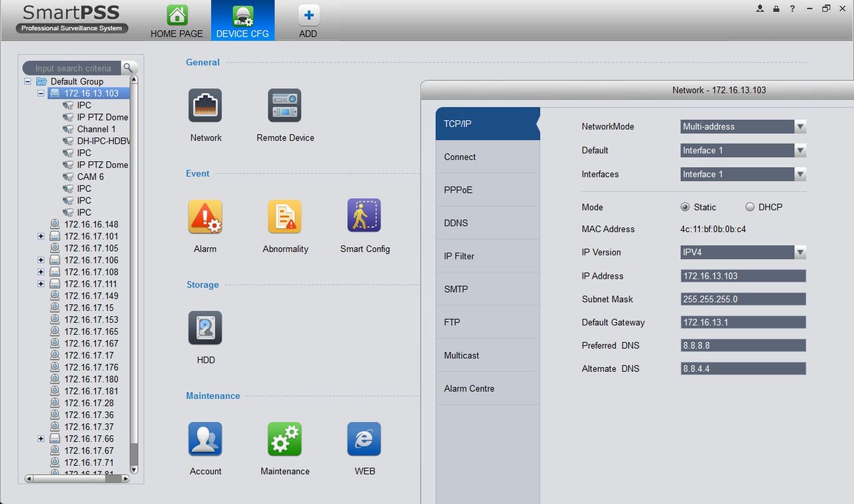Launch the WEB browser icon

[x=364, y=439]
